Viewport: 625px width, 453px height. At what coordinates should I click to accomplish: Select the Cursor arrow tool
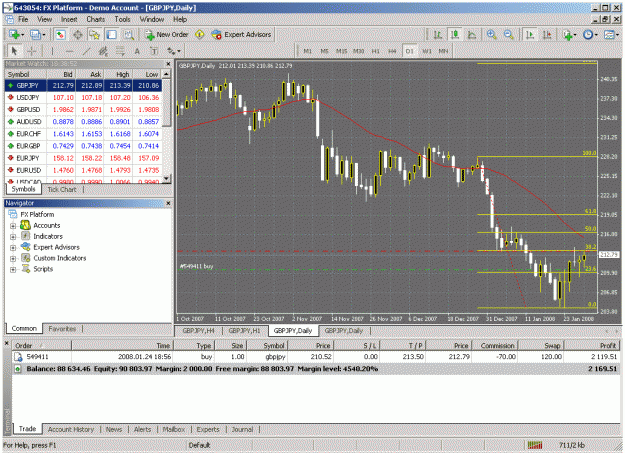(15, 51)
